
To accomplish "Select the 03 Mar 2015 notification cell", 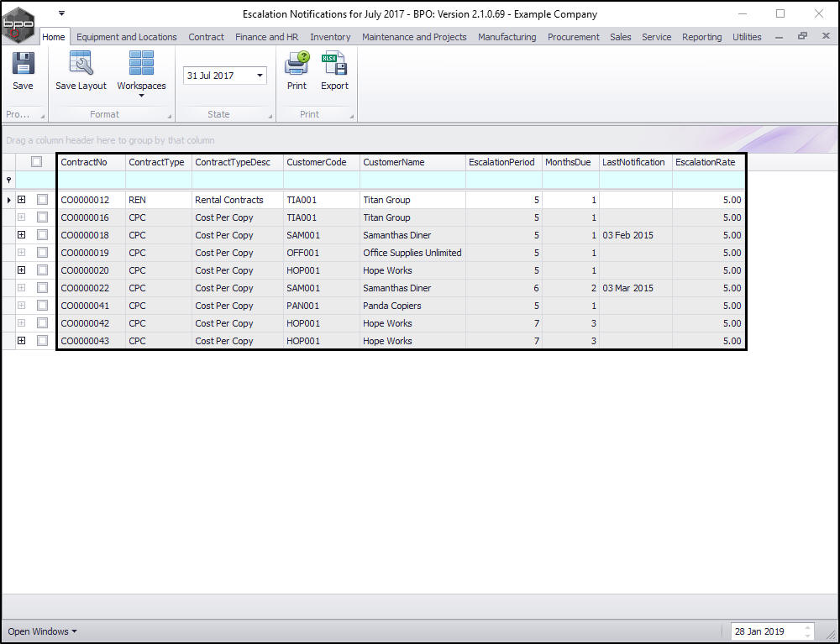I will 635,288.
